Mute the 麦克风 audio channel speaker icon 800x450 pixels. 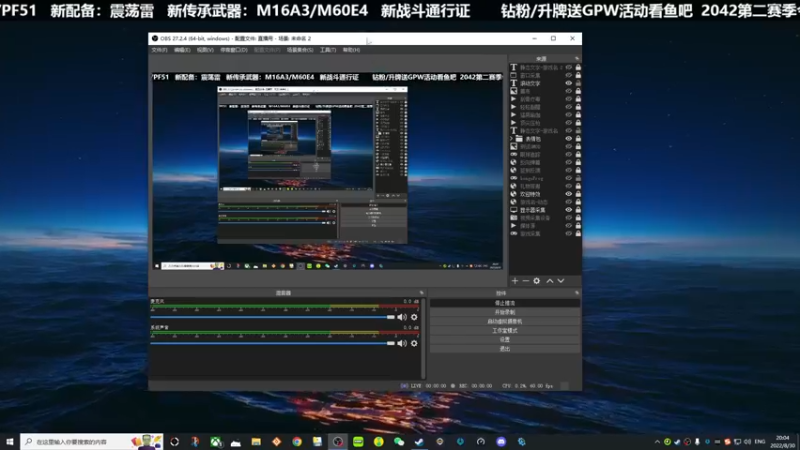click(402, 317)
